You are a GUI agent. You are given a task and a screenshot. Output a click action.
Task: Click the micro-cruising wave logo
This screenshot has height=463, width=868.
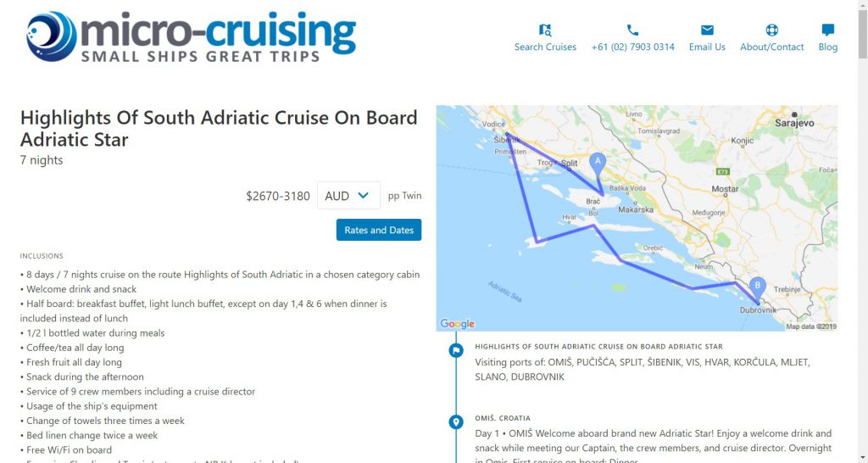click(x=52, y=36)
